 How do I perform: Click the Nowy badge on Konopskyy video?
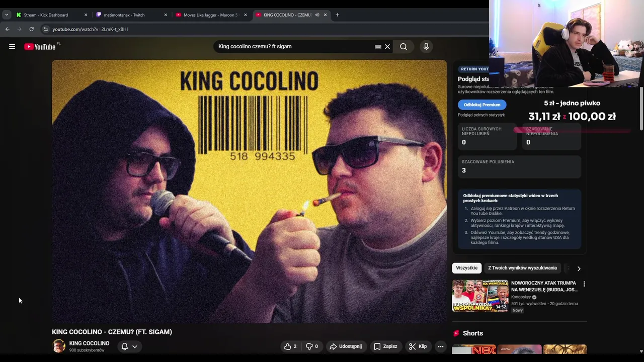pos(518,310)
